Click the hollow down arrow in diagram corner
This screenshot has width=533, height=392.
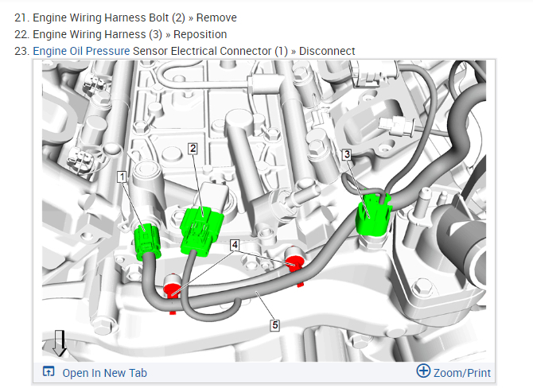tap(60, 342)
